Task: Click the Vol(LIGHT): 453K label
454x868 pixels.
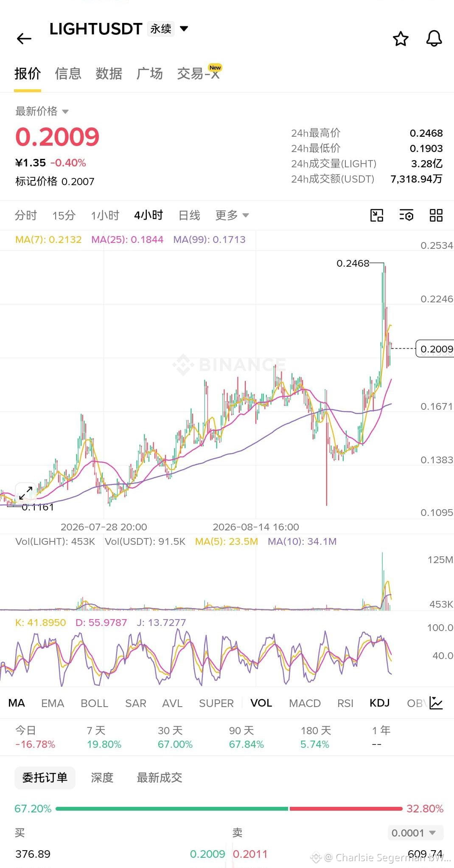Action: click(55, 541)
